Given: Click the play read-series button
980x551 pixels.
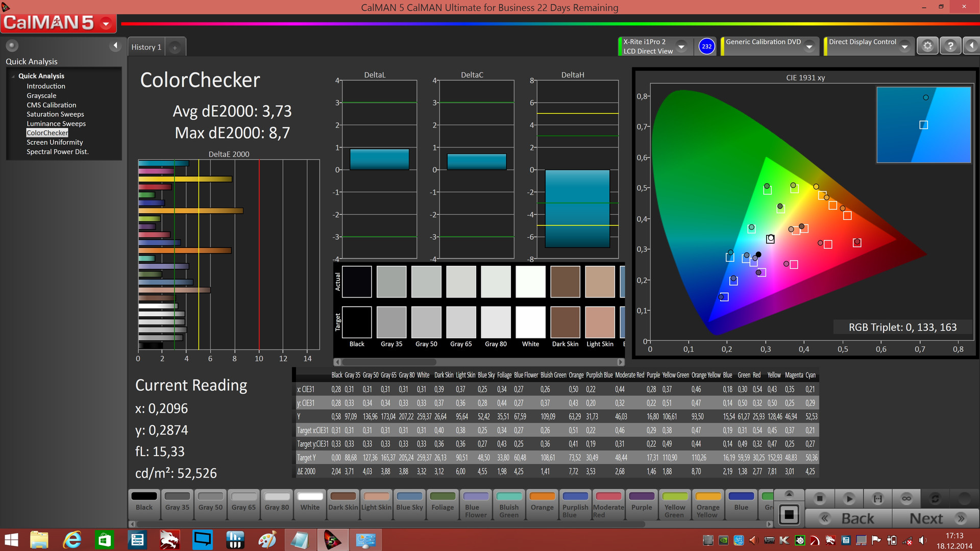Looking at the screenshot, I should (x=849, y=498).
